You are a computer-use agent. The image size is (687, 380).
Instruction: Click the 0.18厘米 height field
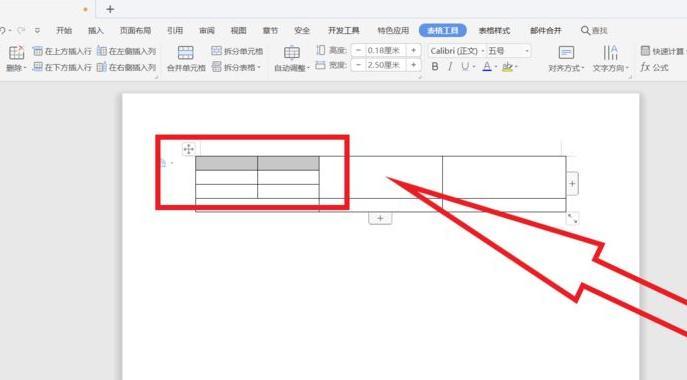(x=386, y=50)
